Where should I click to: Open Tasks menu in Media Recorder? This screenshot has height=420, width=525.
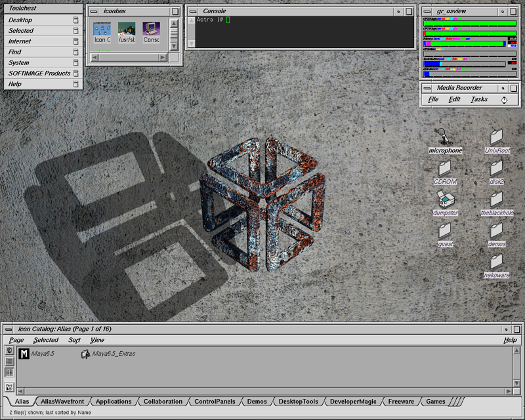pyautogui.click(x=479, y=100)
